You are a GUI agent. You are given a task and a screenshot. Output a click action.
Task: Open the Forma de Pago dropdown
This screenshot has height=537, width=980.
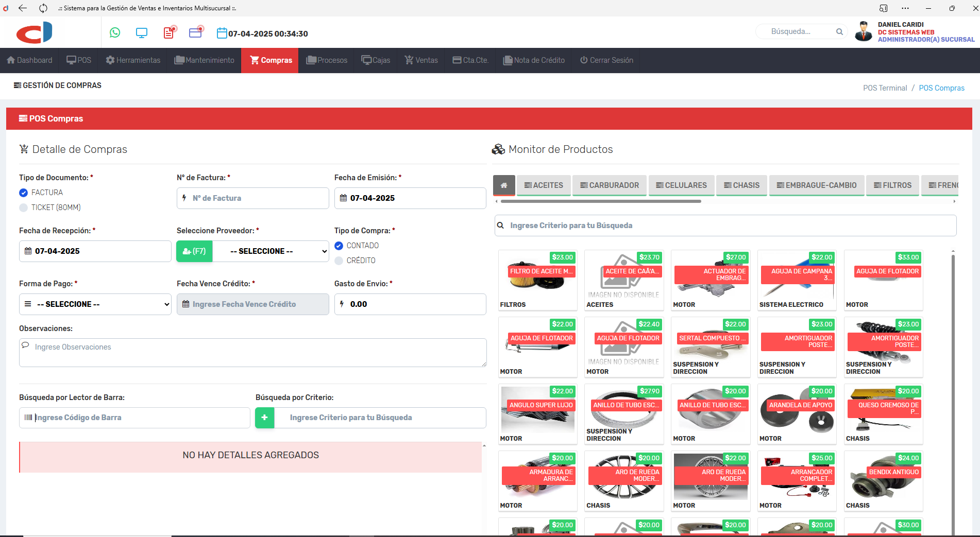pyautogui.click(x=95, y=304)
